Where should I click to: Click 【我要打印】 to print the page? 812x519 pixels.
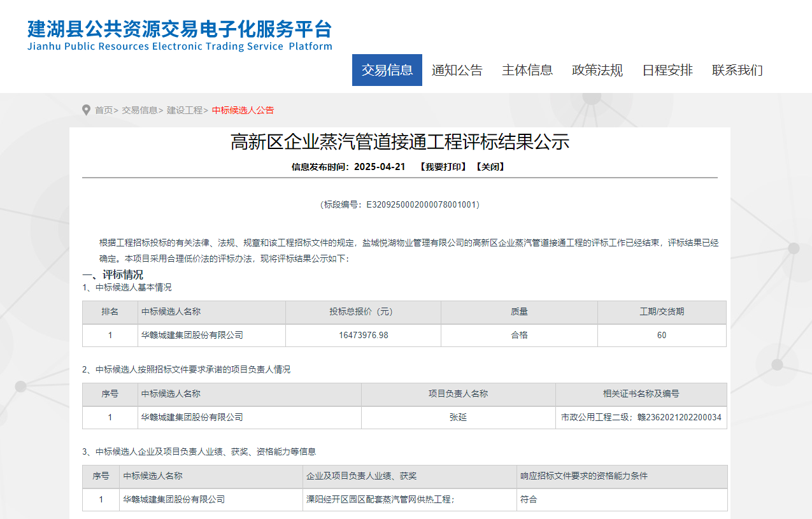pos(443,167)
